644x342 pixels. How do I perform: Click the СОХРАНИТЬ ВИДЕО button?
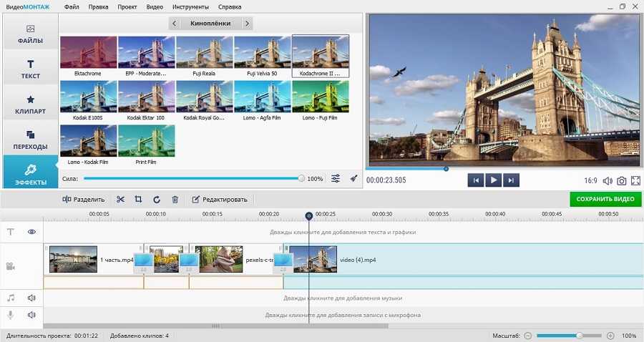[605, 199]
